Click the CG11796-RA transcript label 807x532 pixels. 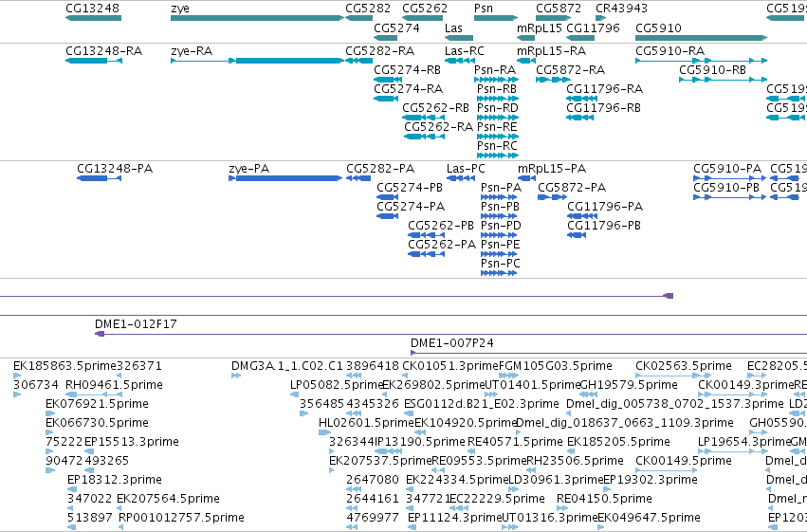[x=605, y=89]
